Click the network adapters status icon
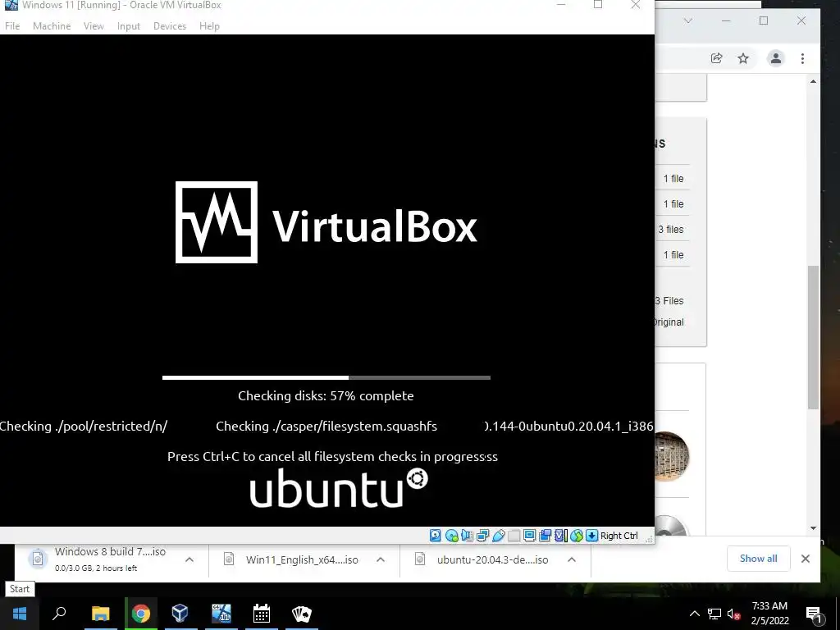Image resolution: width=840 pixels, height=630 pixels. click(482, 535)
